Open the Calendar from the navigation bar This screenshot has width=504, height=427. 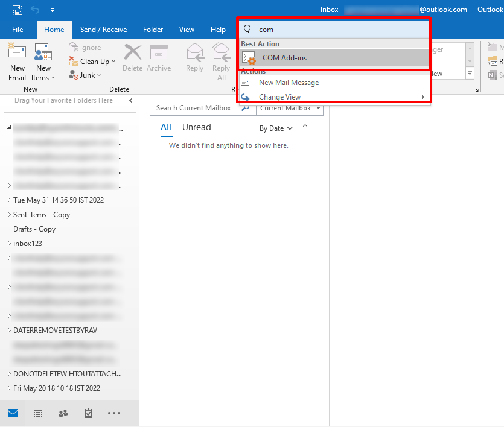point(38,413)
